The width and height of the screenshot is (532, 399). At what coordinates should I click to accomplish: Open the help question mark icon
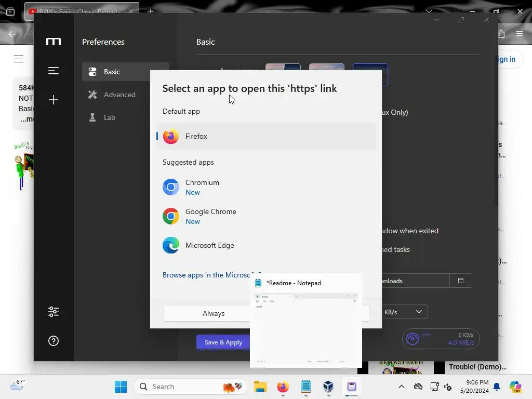(x=54, y=341)
